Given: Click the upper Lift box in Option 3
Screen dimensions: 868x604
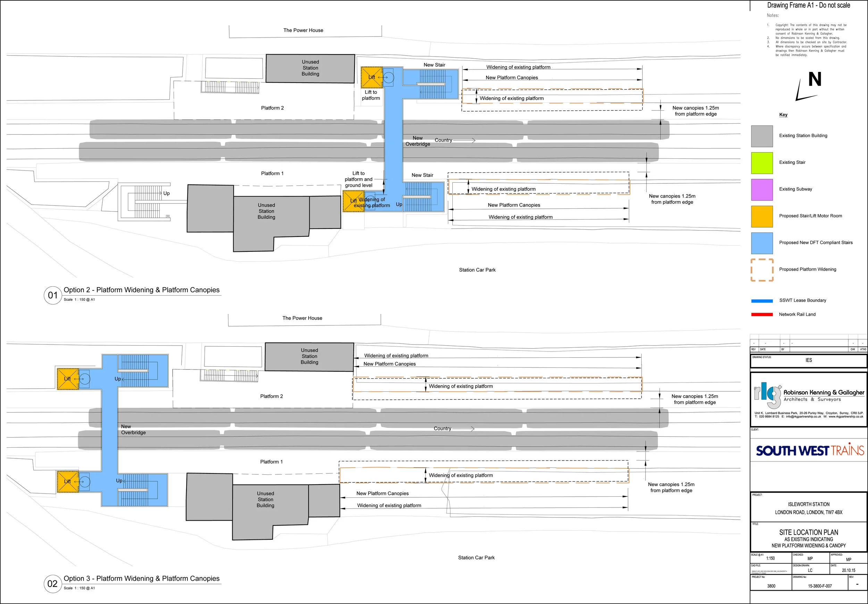Looking at the screenshot, I should click(x=68, y=379).
